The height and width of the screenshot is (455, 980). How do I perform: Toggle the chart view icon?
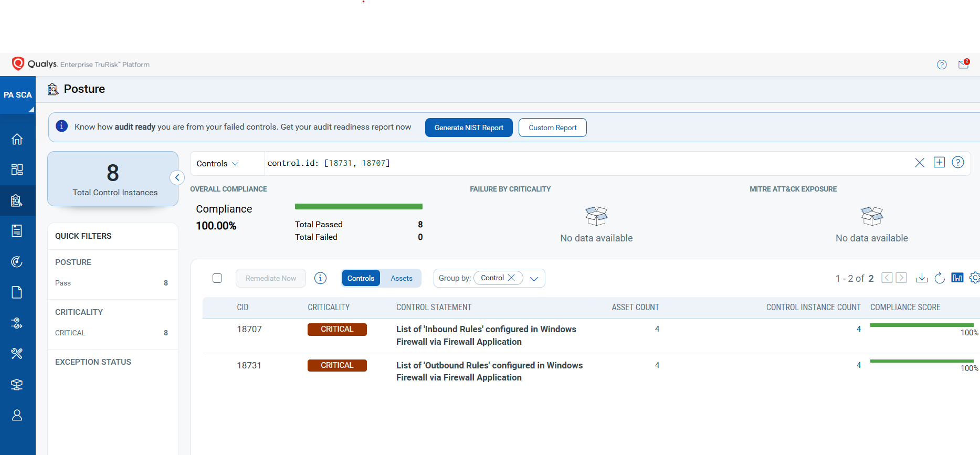click(x=957, y=278)
